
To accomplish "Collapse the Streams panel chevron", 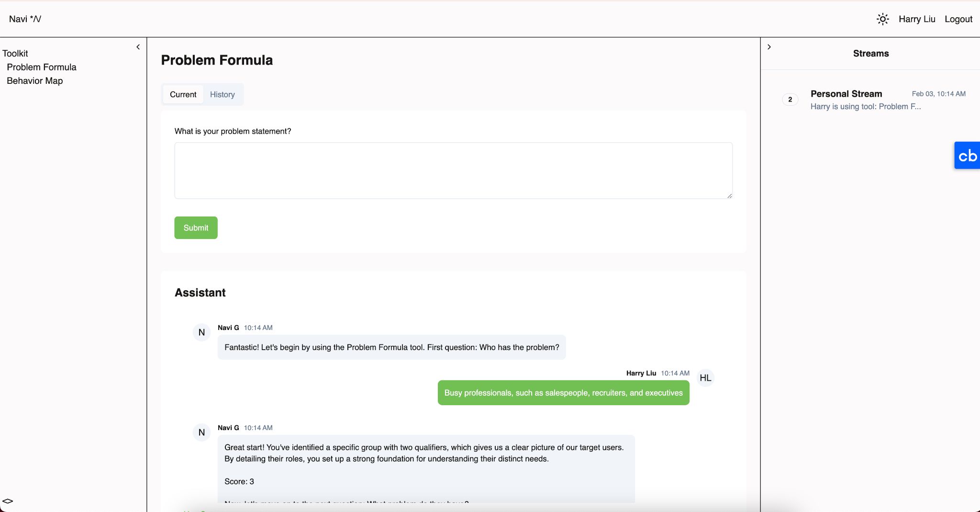I will click(769, 47).
